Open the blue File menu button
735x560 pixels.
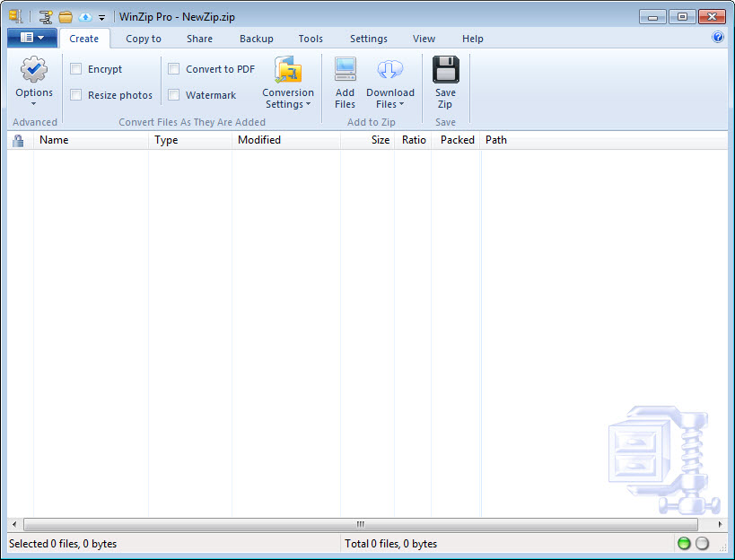coord(32,38)
